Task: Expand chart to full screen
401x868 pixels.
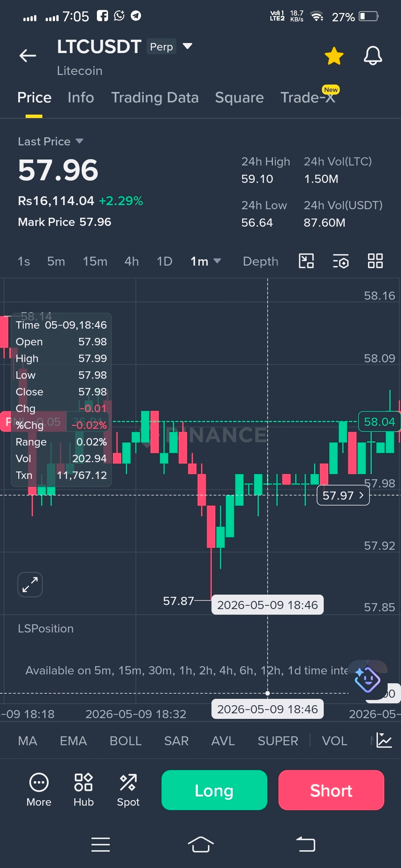Action: click(x=30, y=585)
